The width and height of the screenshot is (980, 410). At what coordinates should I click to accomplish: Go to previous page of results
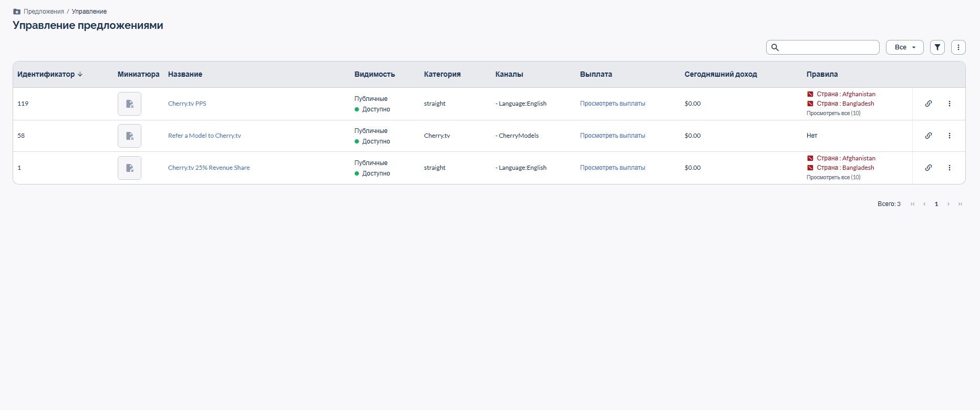(924, 204)
